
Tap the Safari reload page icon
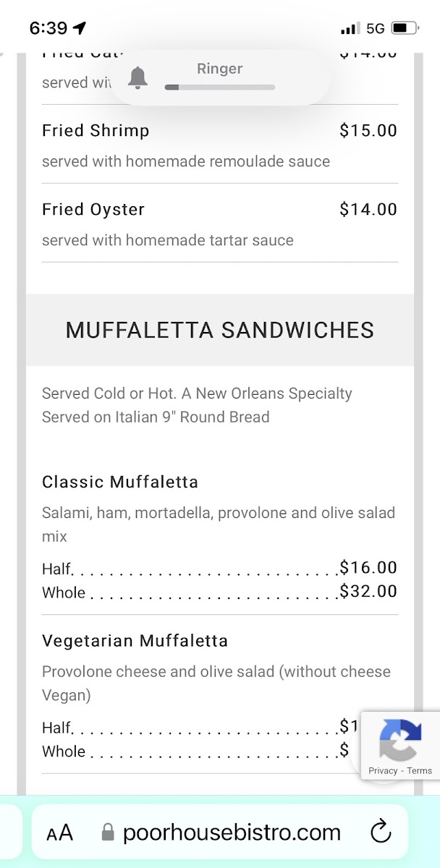381,833
